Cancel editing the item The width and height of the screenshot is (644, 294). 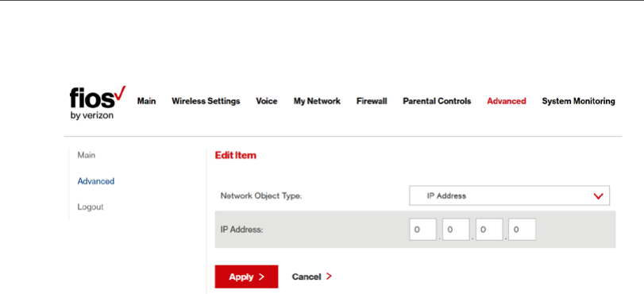click(312, 277)
